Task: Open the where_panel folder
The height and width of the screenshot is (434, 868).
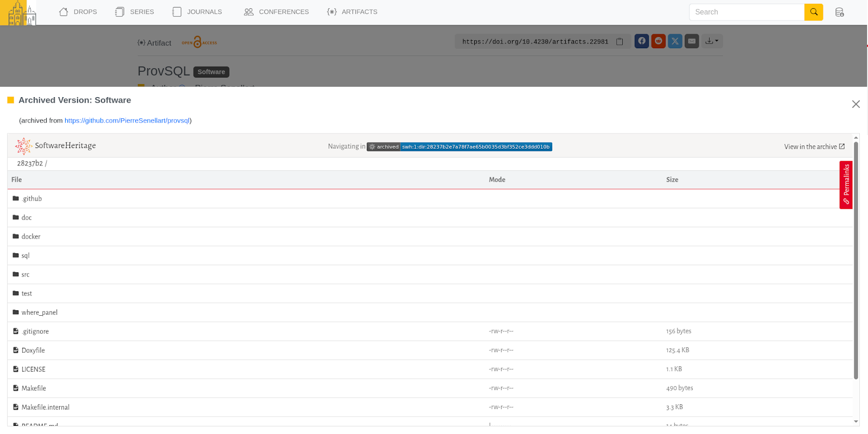Action: (39, 312)
